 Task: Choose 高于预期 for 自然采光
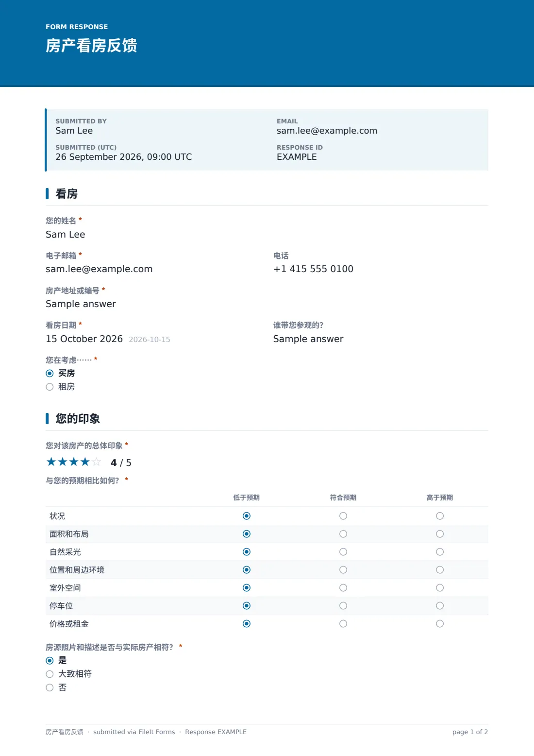click(440, 552)
